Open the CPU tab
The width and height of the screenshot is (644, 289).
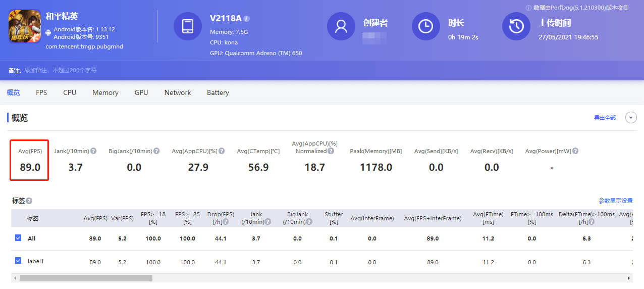70,92
